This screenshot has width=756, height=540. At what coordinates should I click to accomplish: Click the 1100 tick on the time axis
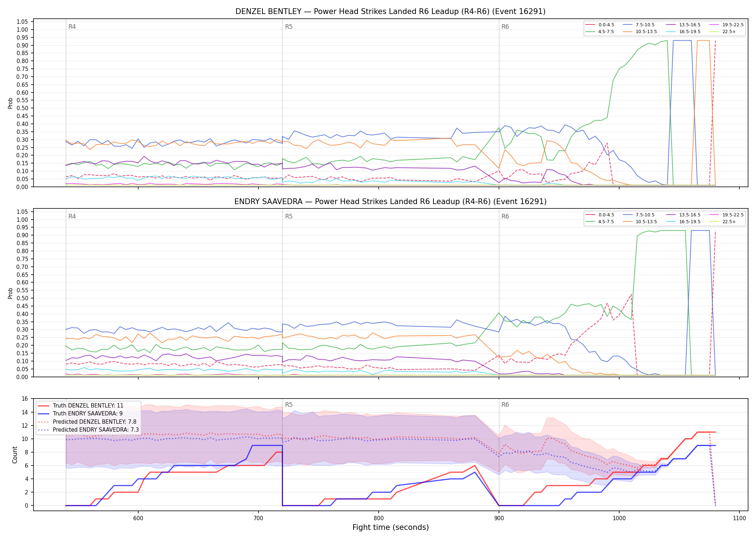(x=739, y=518)
